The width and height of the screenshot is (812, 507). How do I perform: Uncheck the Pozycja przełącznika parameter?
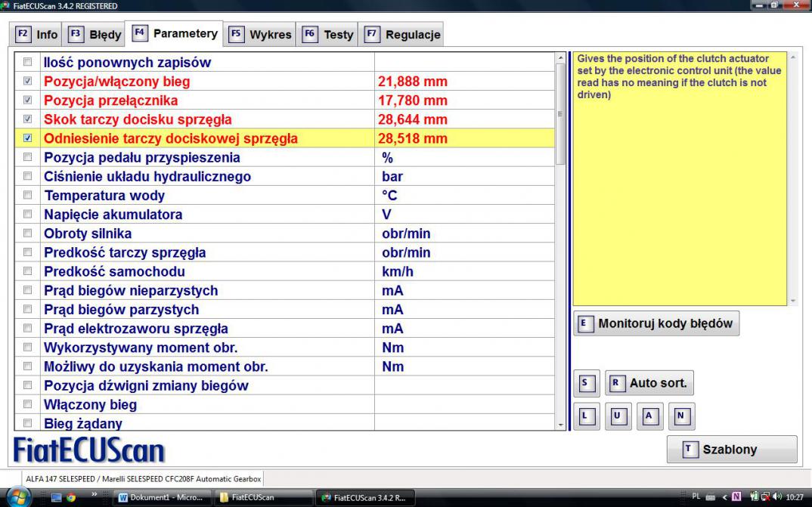pos(28,100)
